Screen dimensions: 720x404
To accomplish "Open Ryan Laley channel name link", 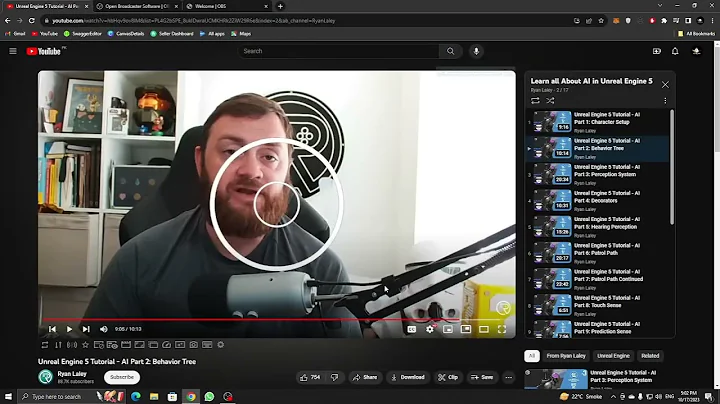I will (72, 374).
